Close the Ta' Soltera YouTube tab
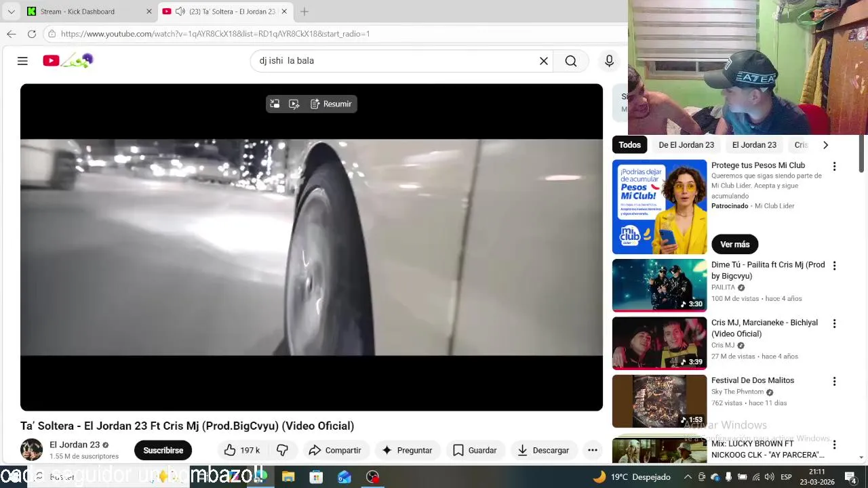The image size is (868, 488). [284, 12]
